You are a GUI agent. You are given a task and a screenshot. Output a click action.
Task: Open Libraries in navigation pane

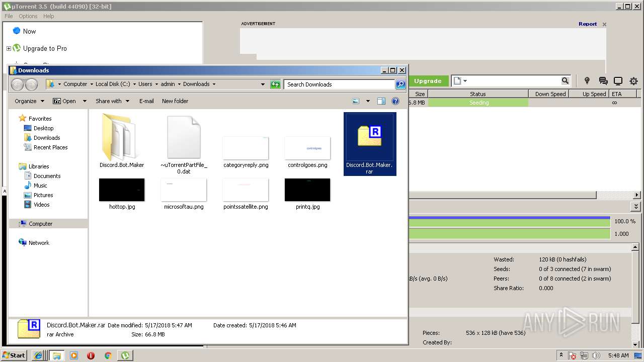coord(39,166)
